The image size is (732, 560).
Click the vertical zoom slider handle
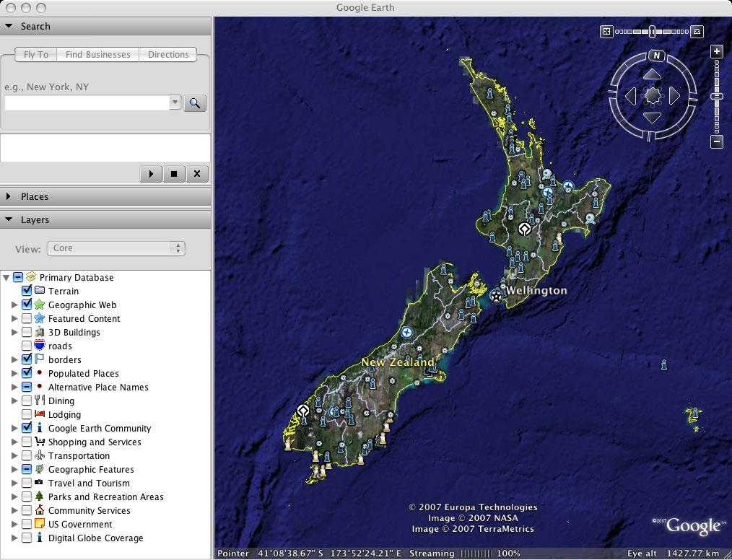tap(717, 97)
